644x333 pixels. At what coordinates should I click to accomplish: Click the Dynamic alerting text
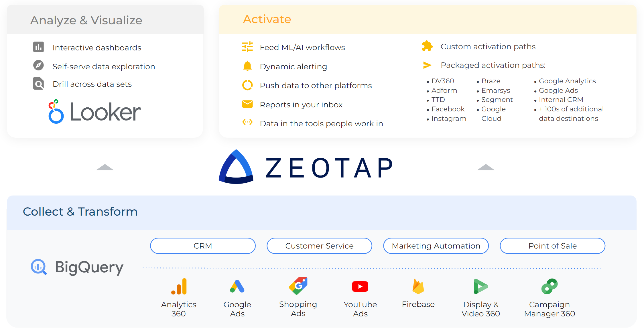pyautogui.click(x=294, y=67)
